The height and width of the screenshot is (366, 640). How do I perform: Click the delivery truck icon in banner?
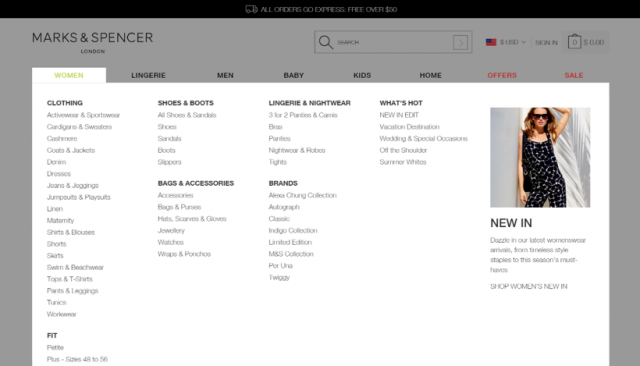251,9
